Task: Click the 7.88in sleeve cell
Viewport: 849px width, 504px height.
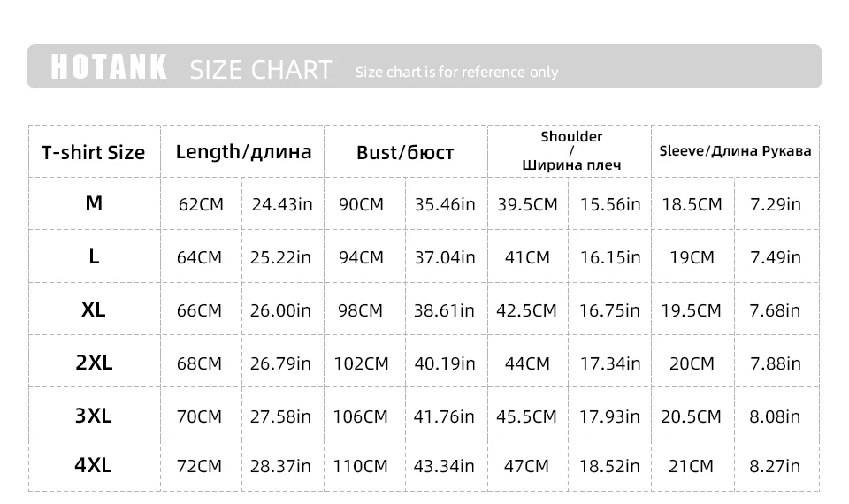Action: point(775,363)
